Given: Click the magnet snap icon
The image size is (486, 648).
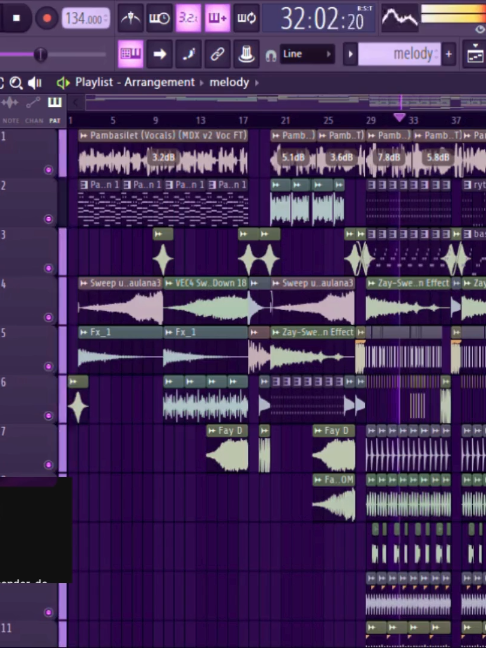Looking at the screenshot, I should click(271, 55).
